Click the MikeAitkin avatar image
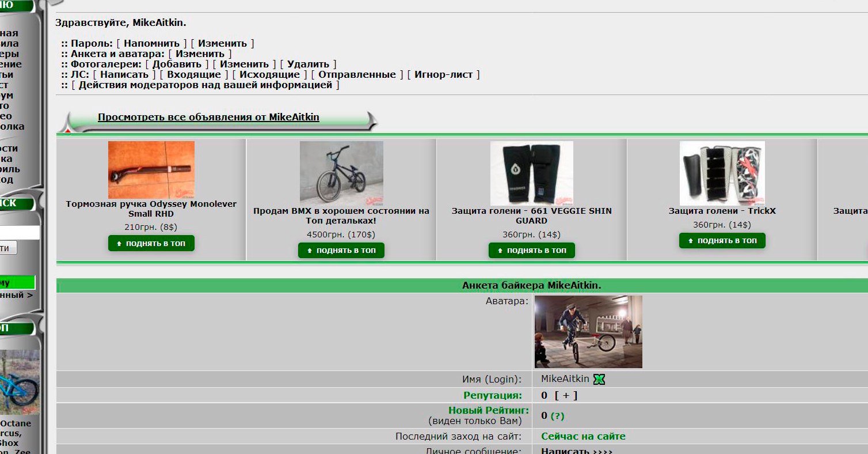This screenshot has width=868, height=454. pos(588,332)
